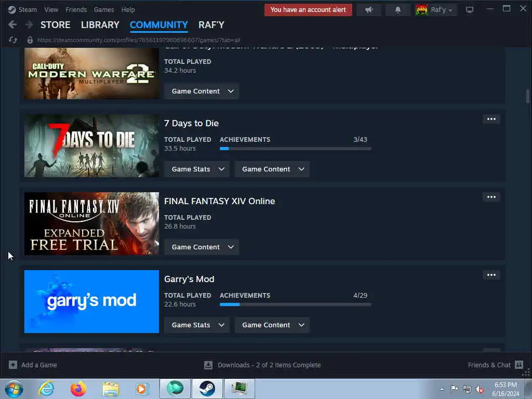Click the garry's mod blue banner image

pyautogui.click(x=91, y=302)
